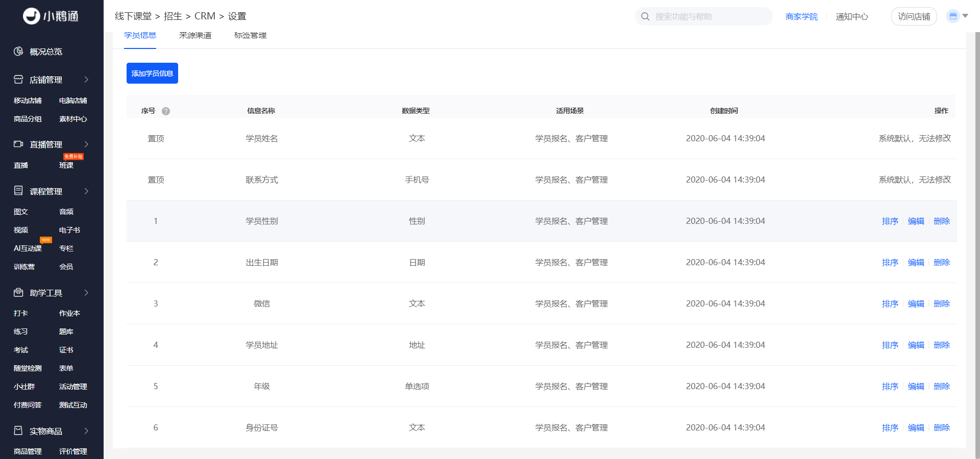Screen dimensions: 980x459
Task: Click the 直播管理 camera icon
Action: point(18,144)
